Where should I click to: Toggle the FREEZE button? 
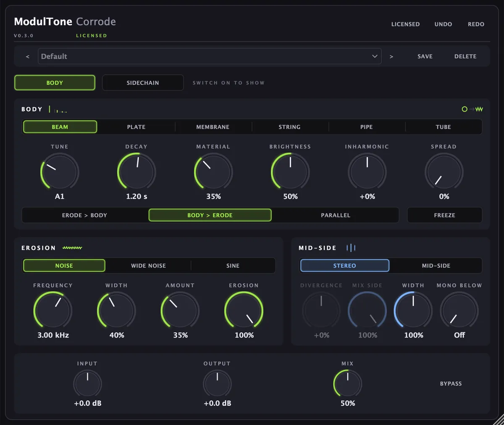point(445,215)
